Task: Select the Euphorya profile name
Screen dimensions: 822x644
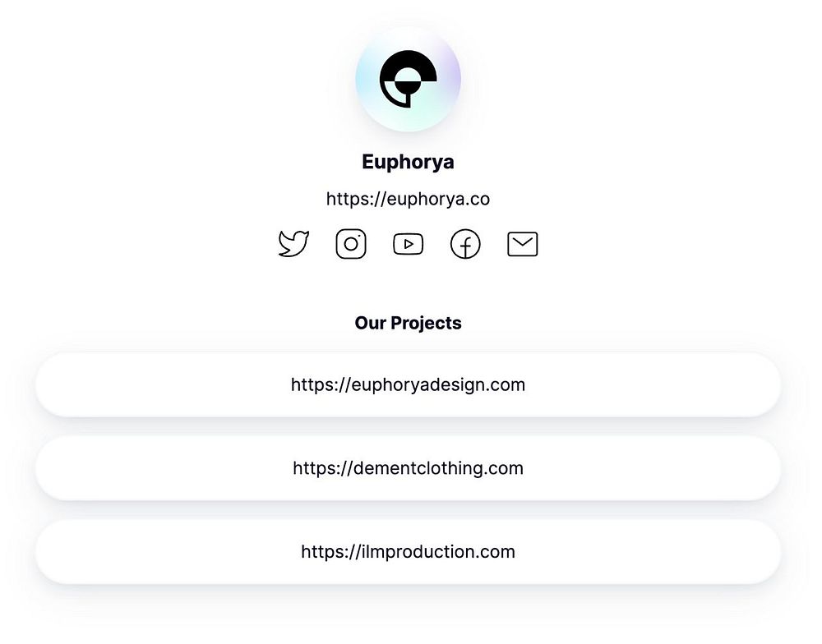Action: click(408, 162)
